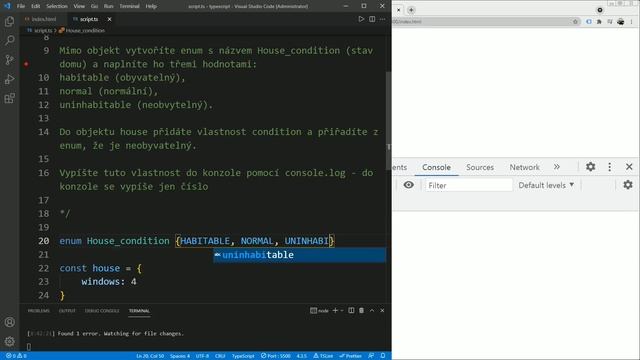The width and height of the screenshot is (640, 360).
Task: Bookmark the page with the star icon
Action: 575,22
